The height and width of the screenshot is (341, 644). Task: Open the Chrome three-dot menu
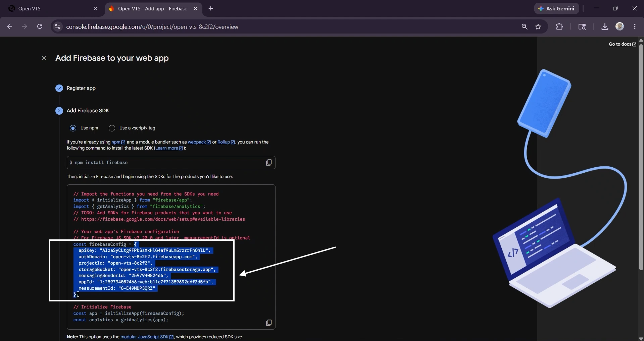pos(635,26)
